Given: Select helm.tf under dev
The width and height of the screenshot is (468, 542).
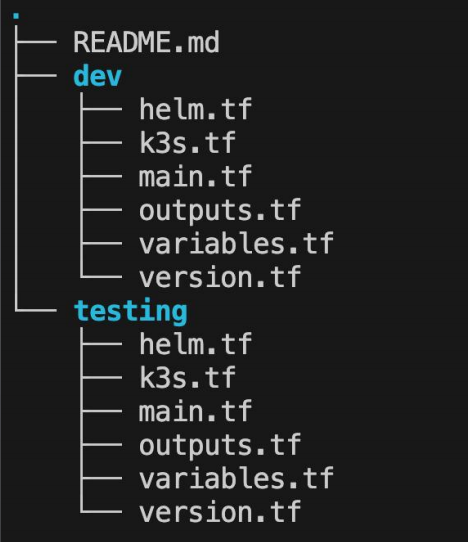Looking at the screenshot, I should point(196,109).
